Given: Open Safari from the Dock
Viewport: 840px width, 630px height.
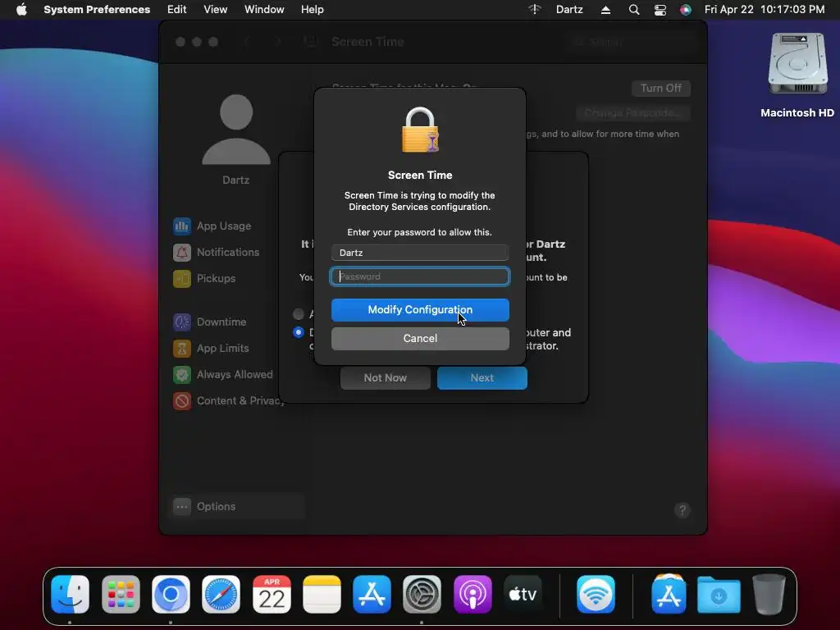Looking at the screenshot, I should [x=221, y=595].
